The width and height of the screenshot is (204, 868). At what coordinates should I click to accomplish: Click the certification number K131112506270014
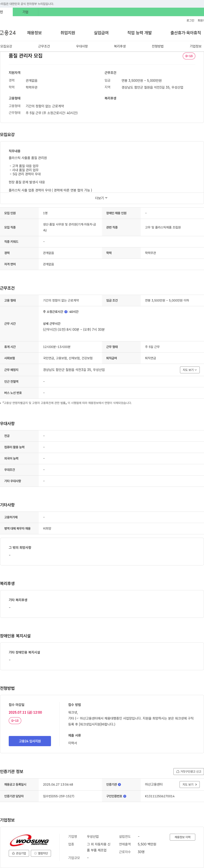160,796
